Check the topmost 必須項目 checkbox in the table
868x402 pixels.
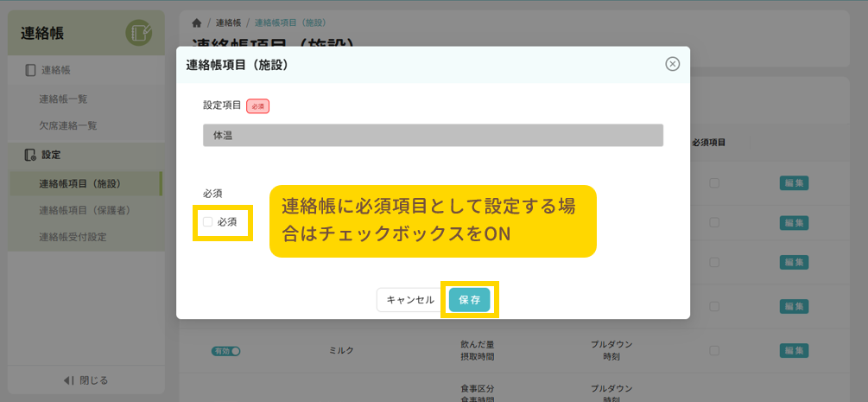tap(713, 182)
